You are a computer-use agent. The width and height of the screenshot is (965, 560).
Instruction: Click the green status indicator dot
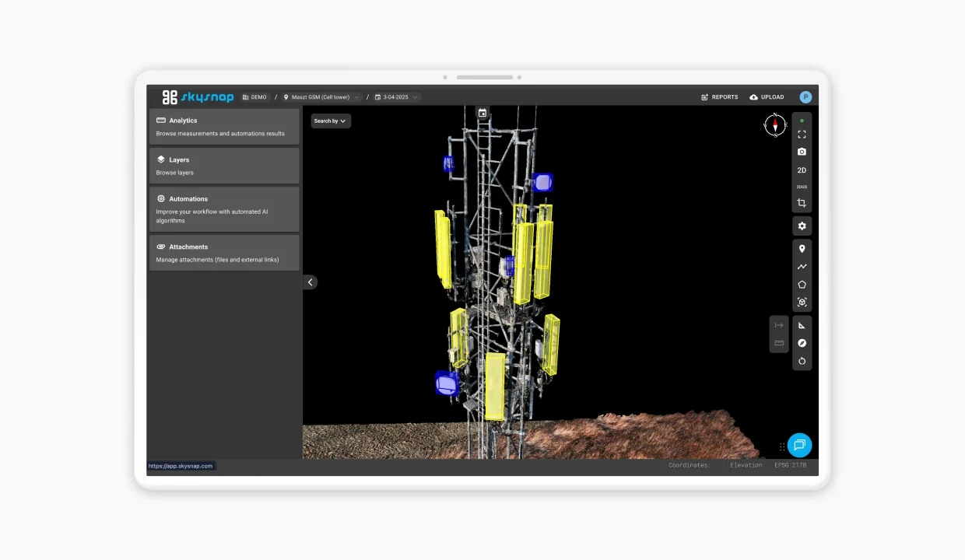[802, 121]
